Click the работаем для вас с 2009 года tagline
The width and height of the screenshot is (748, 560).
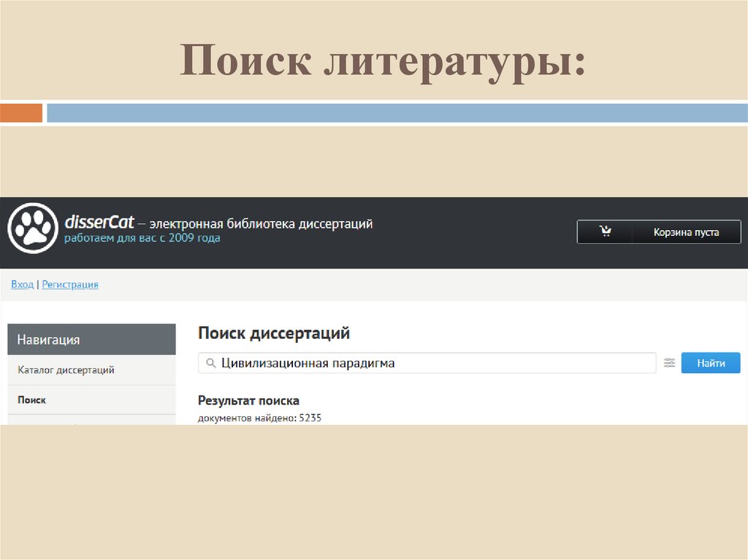[143, 237]
